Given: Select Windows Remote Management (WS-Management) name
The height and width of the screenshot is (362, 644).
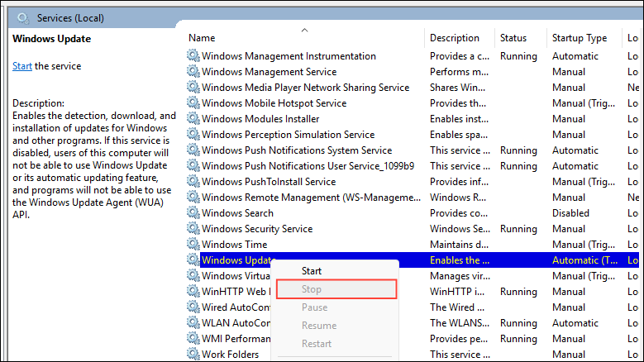Looking at the screenshot, I should [x=311, y=198].
